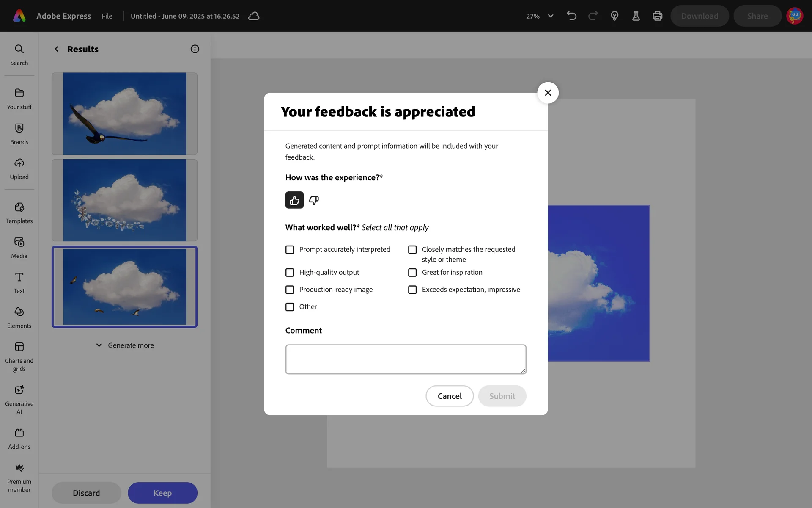This screenshot has height=508, width=812.
Task: Click the thumbs down feedback icon
Action: click(314, 200)
